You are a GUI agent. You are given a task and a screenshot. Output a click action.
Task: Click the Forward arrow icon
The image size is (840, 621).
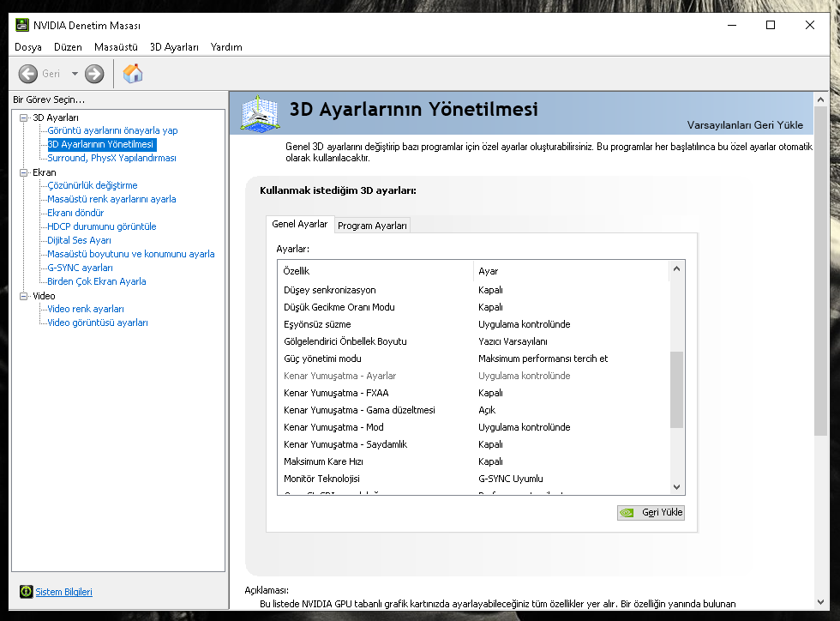tap(94, 74)
